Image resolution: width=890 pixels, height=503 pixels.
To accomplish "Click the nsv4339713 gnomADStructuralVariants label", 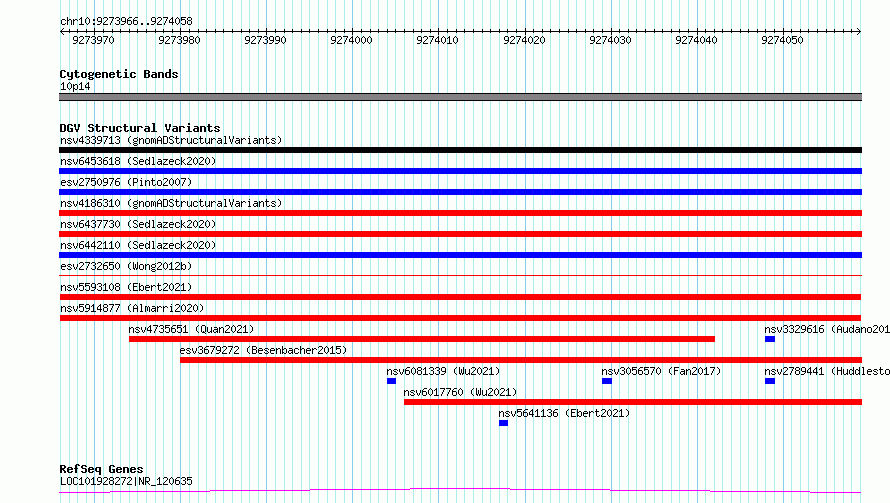I will tap(171, 140).
